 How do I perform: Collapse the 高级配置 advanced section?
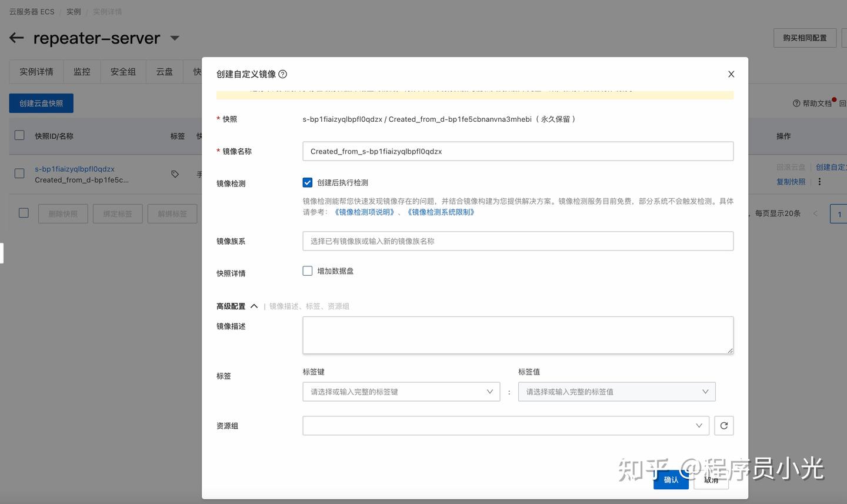click(x=254, y=305)
